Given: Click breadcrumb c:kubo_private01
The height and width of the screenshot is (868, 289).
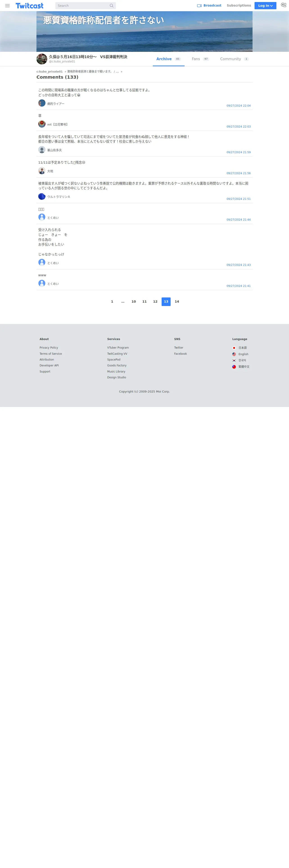Looking at the screenshot, I should (x=50, y=71).
